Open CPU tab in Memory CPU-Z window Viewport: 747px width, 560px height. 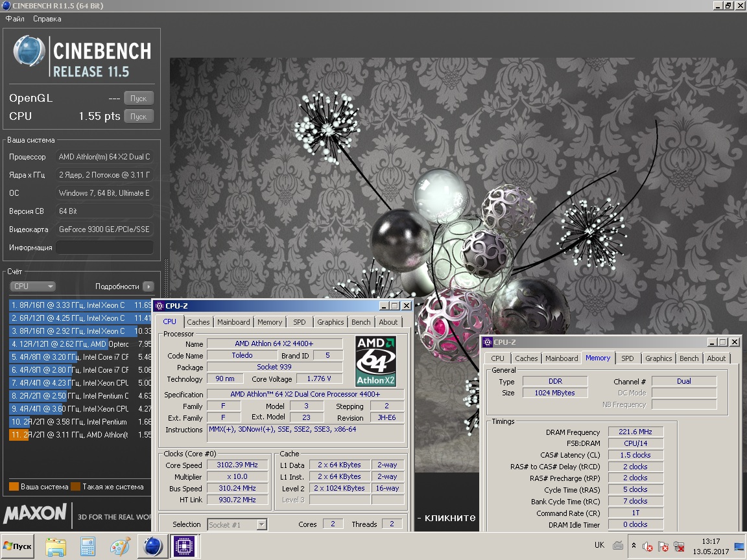pyautogui.click(x=497, y=358)
